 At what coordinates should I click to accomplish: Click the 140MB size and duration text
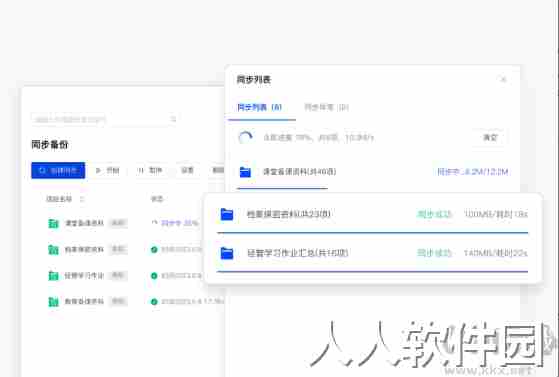coord(496,253)
